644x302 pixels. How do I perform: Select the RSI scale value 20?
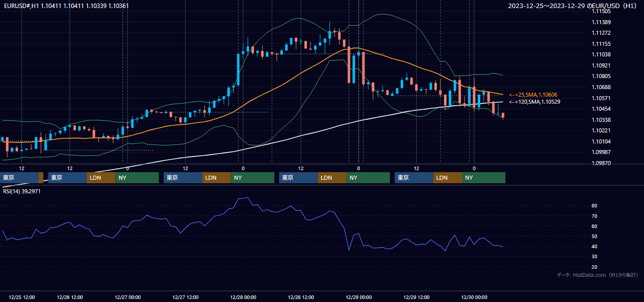(x=595, y=267)
